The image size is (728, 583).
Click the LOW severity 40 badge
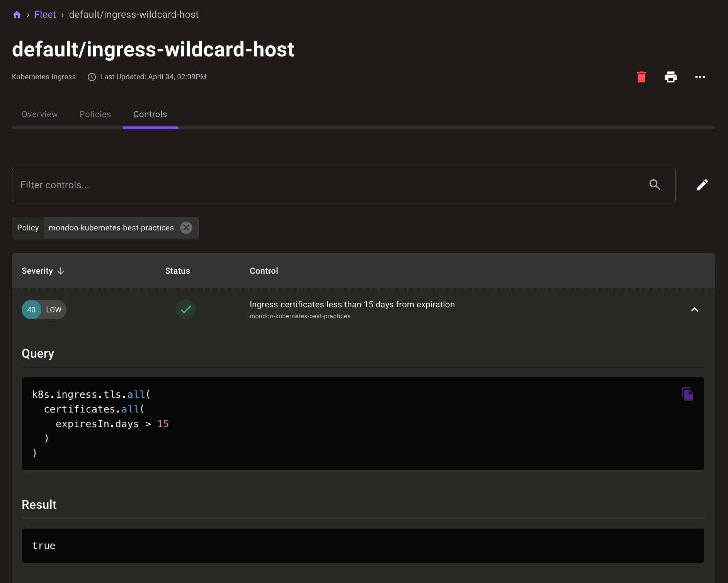pyautogui.click(x=44, y=309)
